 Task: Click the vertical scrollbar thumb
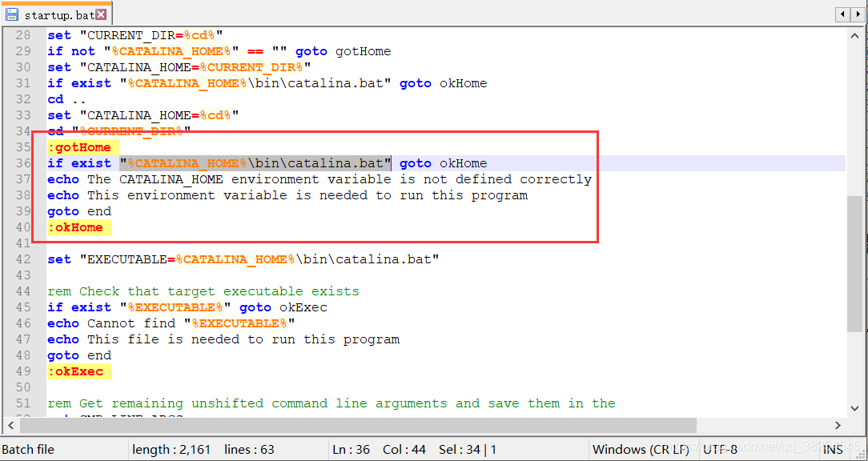[x=854, y=263]
